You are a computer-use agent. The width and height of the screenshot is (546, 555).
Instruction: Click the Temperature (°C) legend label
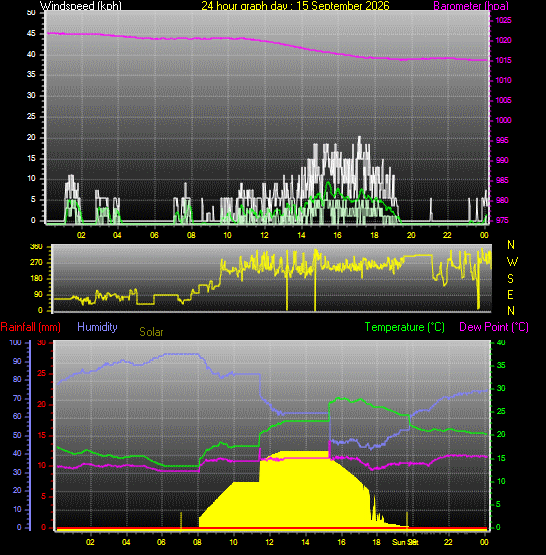[x=404, y=327]
